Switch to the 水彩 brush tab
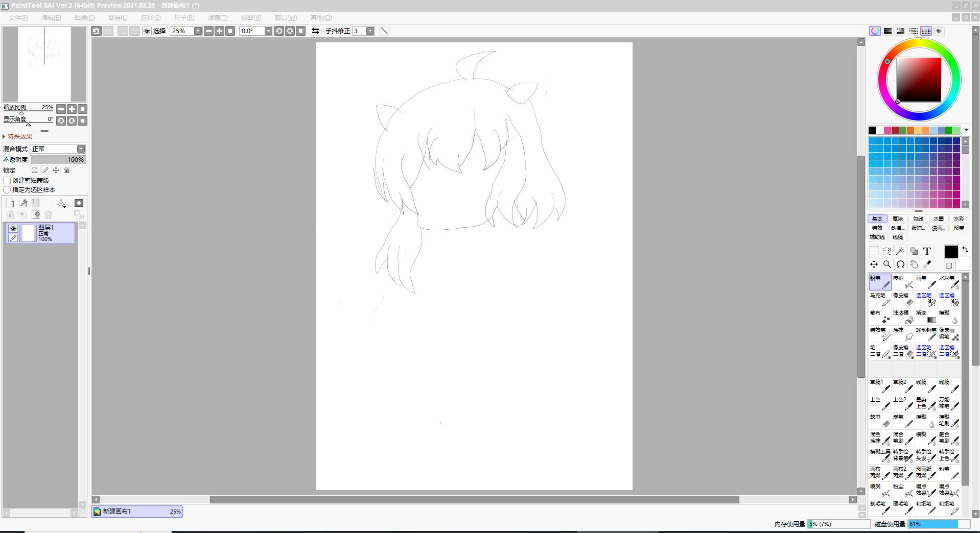 coord(959,219)
